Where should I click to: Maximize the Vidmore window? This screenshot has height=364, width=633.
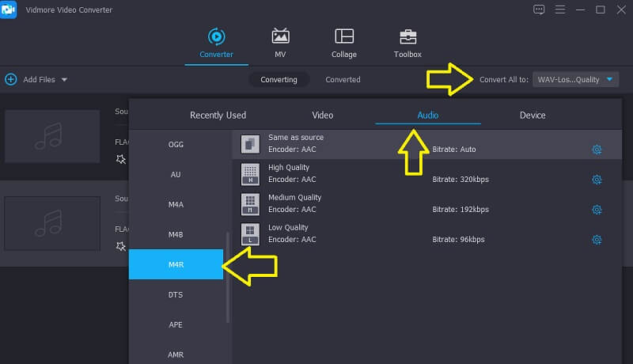(x=601, y=9)
